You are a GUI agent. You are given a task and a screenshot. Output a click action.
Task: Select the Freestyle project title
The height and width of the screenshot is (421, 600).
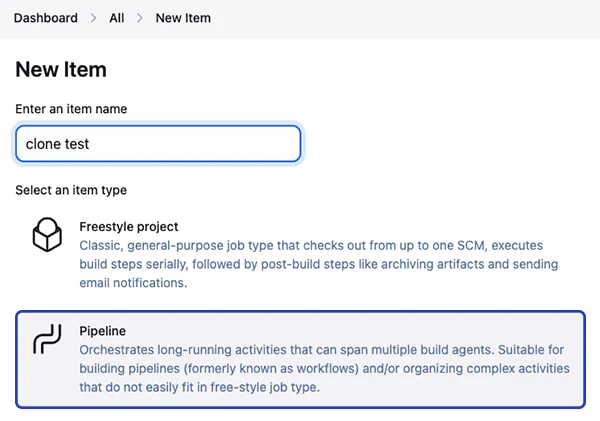coord(129,227)
